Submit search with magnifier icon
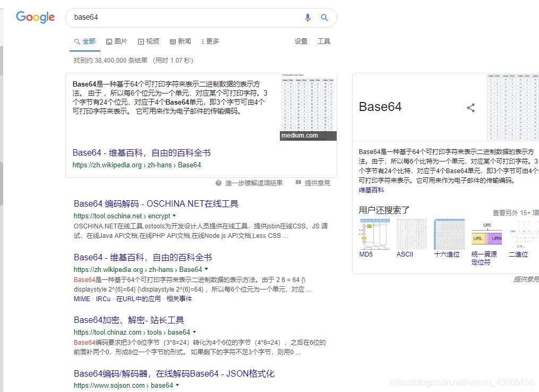The width and height of the screenshot is (539, 392). [x=324, y=18]
